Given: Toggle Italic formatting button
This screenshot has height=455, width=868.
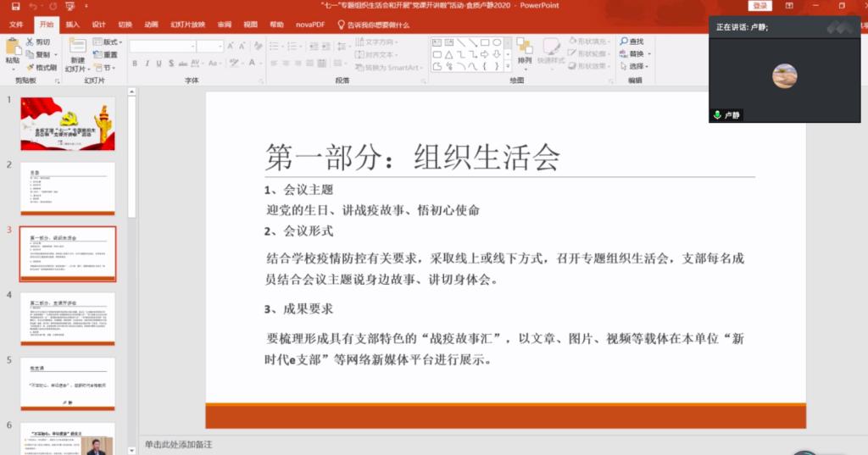Looking at the screenshot, I should click(x=147, y=64).
